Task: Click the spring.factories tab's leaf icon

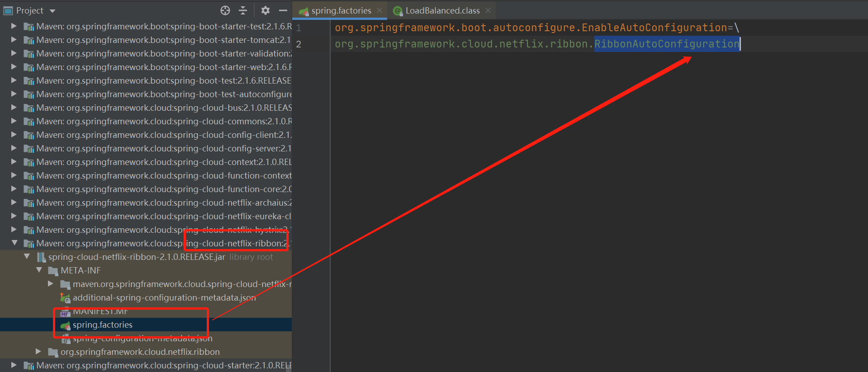Action: [304, 11]
